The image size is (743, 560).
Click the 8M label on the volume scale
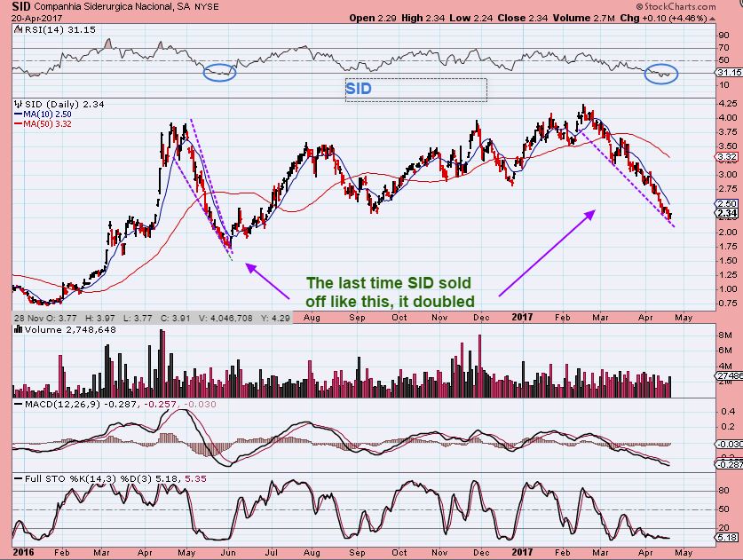tap(725, 335)
